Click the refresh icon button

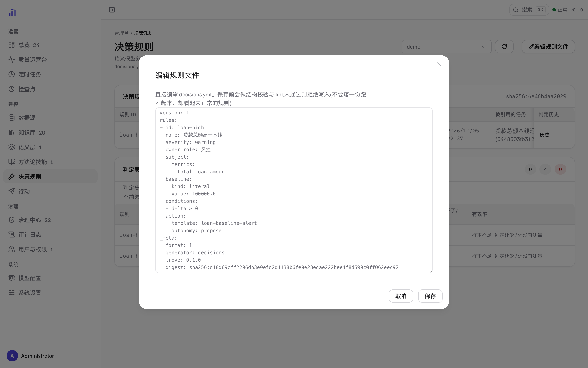coord(504,47)
